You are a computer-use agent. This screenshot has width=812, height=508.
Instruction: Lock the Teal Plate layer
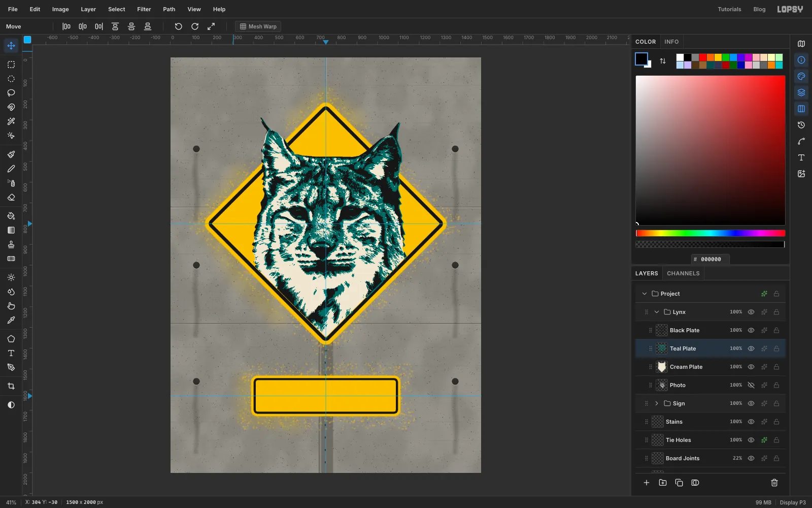point(776,348)
